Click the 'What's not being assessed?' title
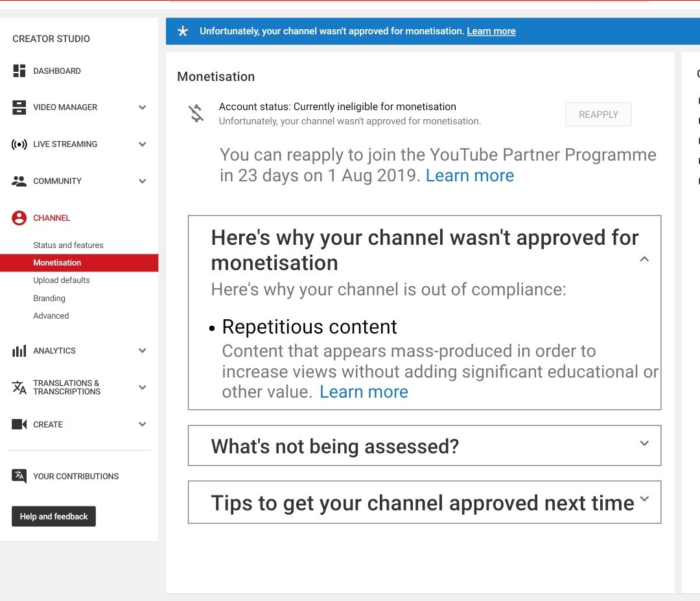 point(335,447)
